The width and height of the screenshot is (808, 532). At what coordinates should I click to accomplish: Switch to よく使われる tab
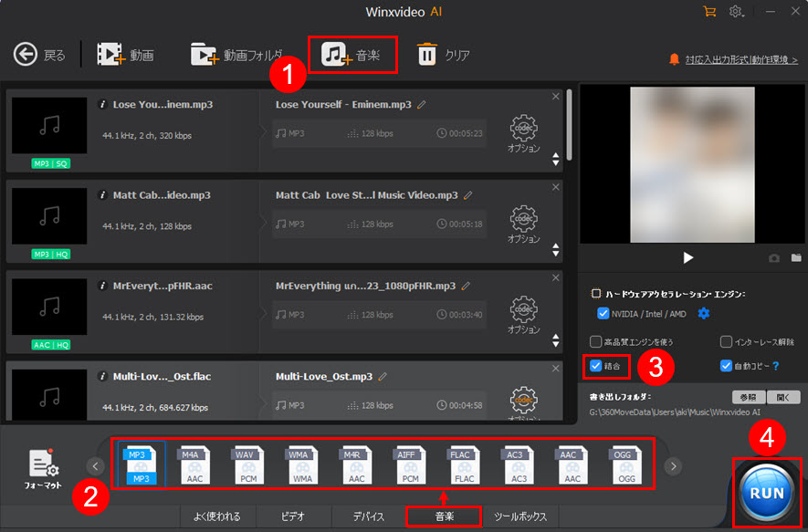coord(217,516)
